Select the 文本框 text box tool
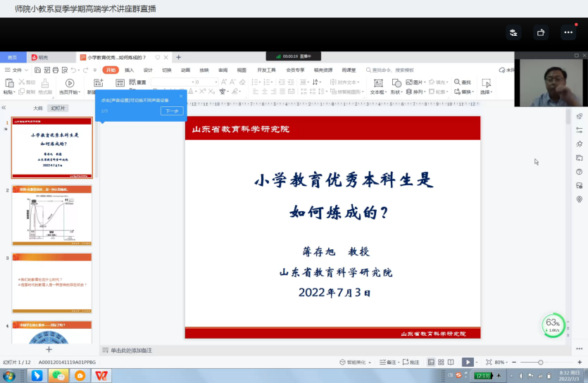 (x=377, y=83)
